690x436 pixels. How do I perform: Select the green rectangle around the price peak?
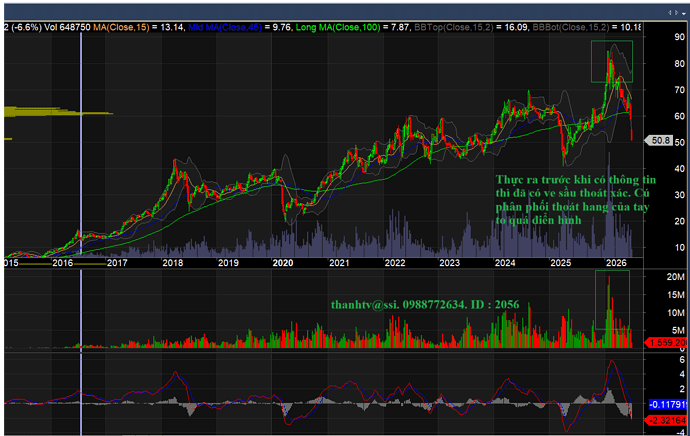pyautogui.click(x=612, y=62)
